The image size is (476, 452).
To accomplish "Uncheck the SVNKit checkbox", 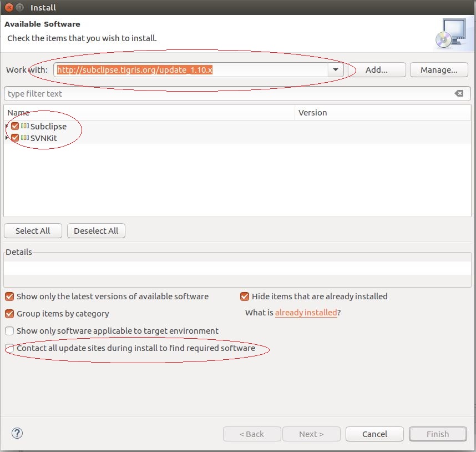I will pos(15,138).
